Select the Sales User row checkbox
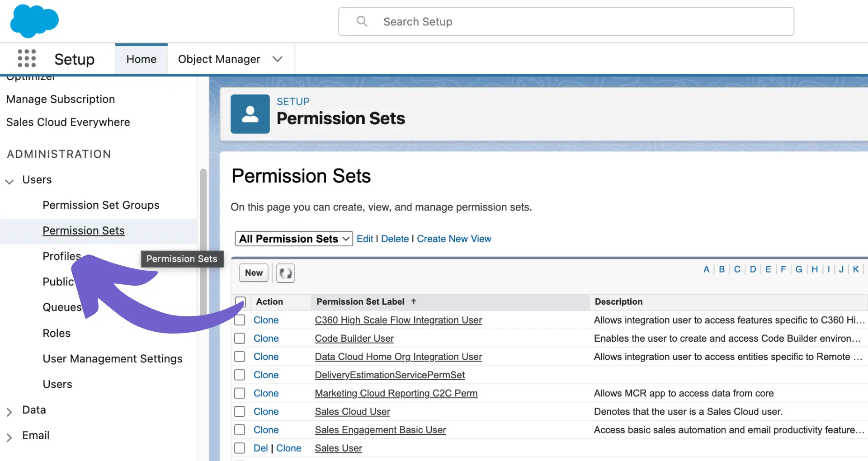The width and height of the screenshot is (868, 461). (240, 448)
